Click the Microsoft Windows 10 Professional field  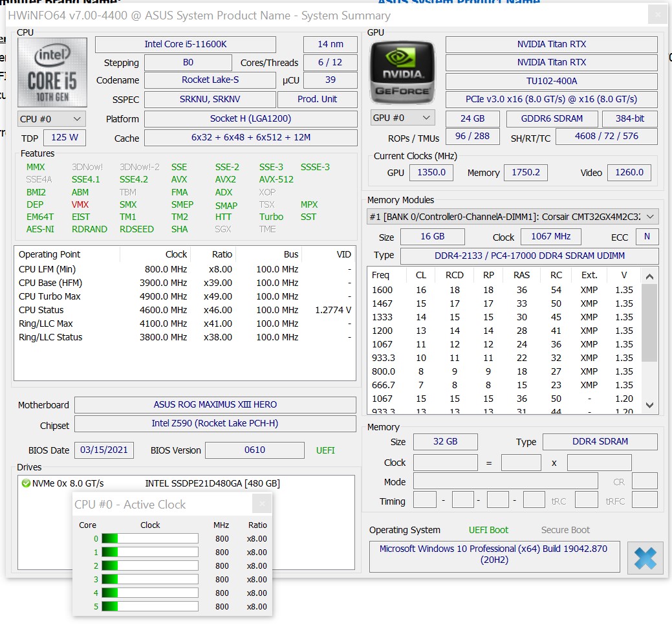(495, 556)
